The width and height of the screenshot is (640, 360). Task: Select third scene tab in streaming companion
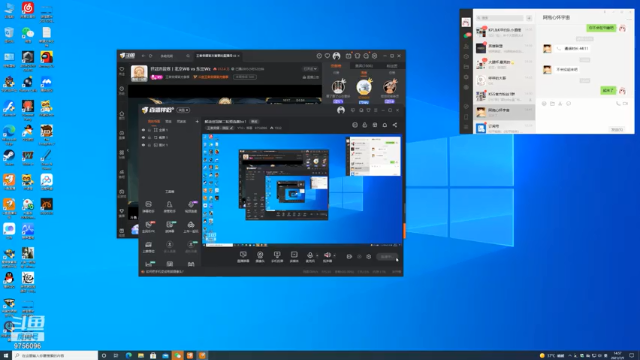coord(181,121)
